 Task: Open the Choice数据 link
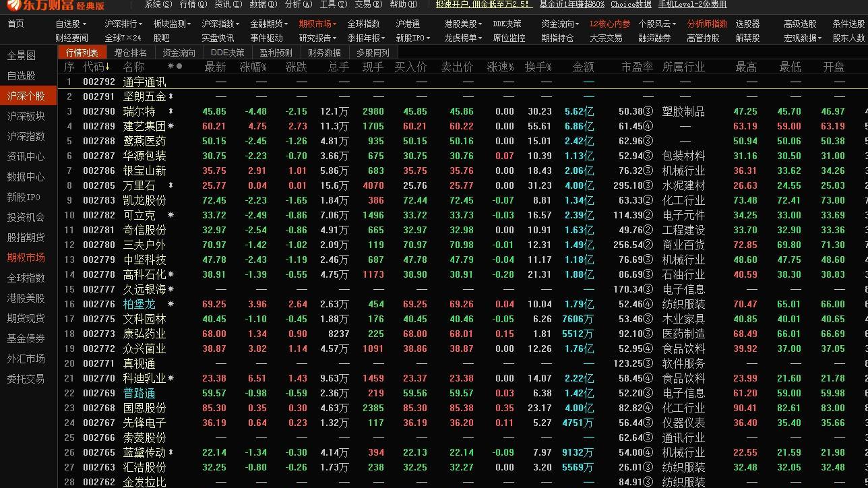[x=631, y=5]
